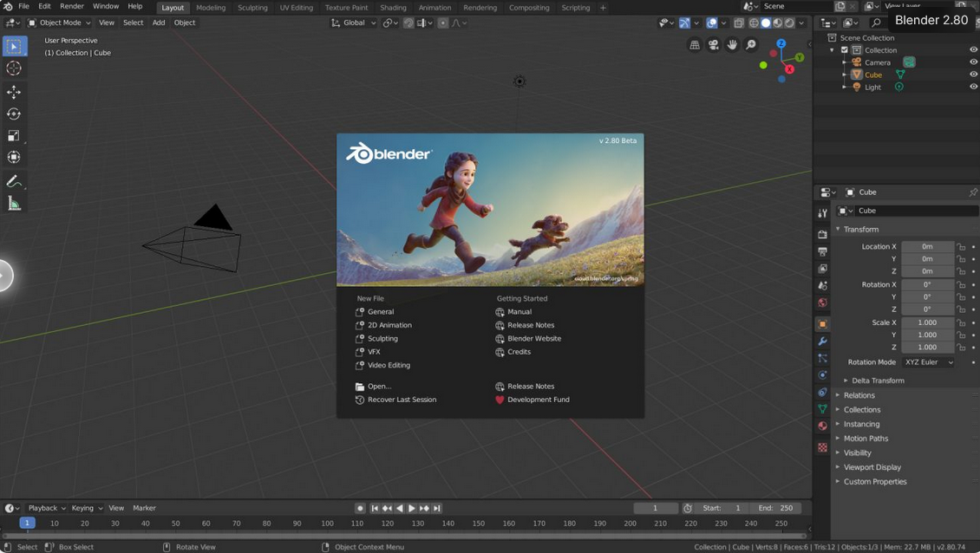Image resolution: width=980 pixels, height=553 pixels.
Task: Open the View Layer properties tab icon
Action: [x=822, y=268]
